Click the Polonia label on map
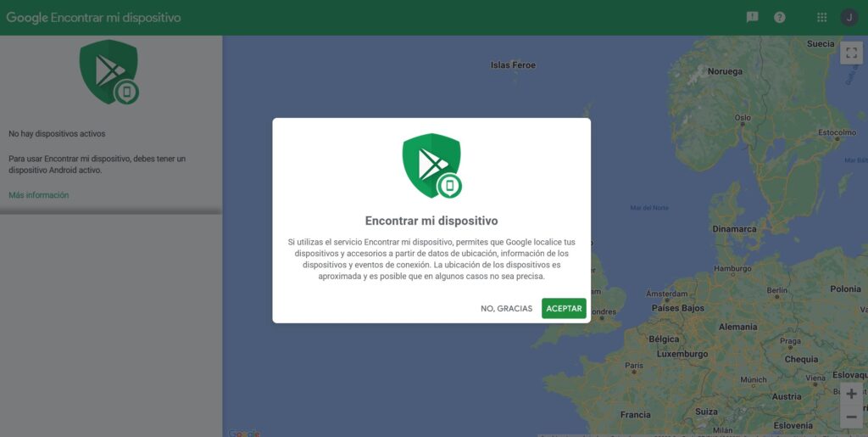Screen dimensions: 868x437 845,289
